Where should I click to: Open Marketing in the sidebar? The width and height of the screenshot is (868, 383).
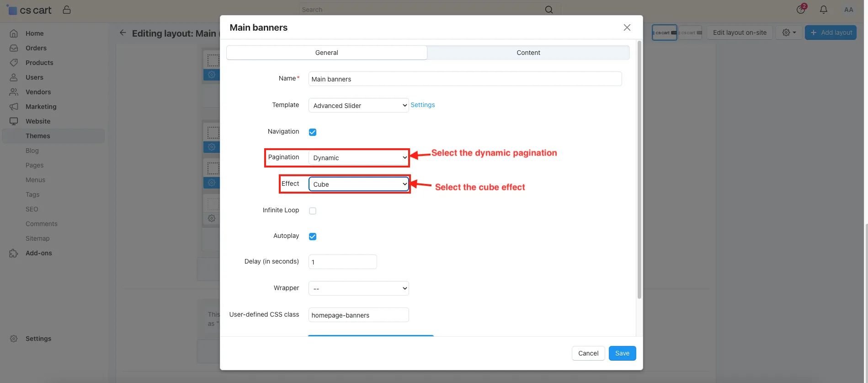tap(41, 107)
